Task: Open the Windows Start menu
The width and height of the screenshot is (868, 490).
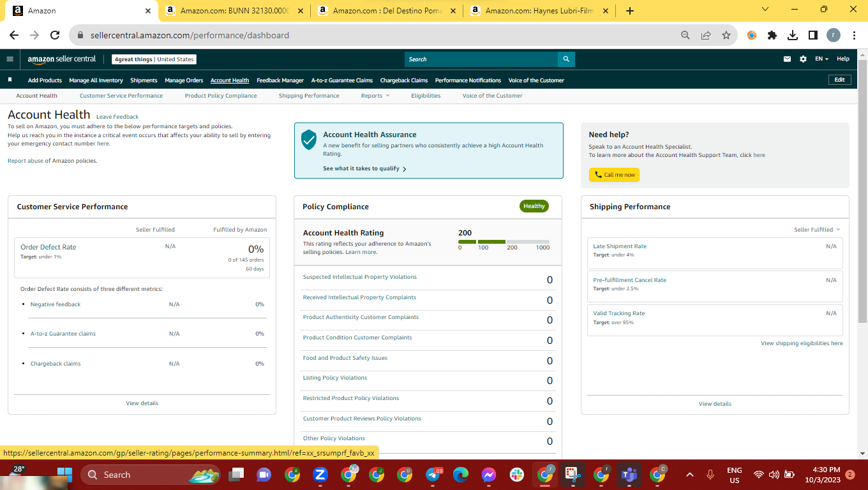Action: tap(64, 475)
